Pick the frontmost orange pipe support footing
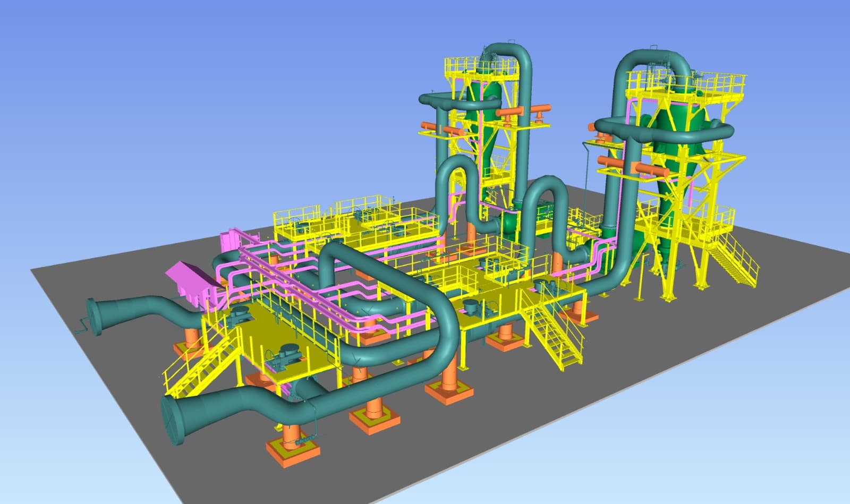 293,447
